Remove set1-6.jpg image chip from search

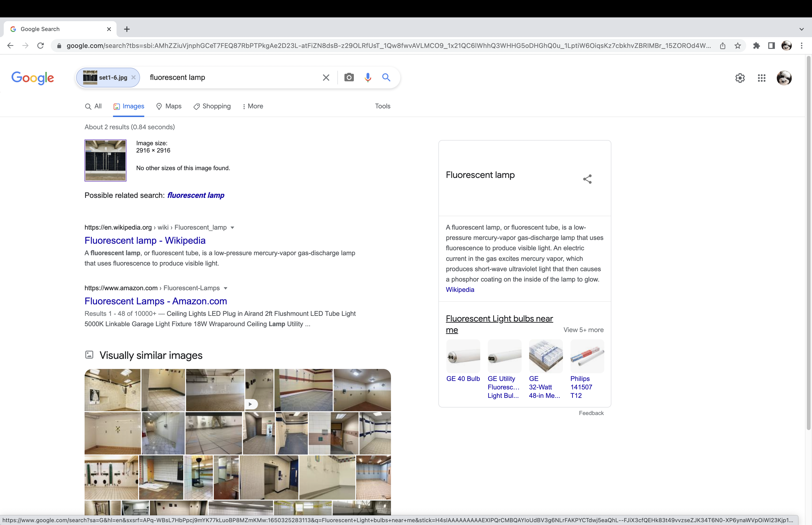(134, 77)
